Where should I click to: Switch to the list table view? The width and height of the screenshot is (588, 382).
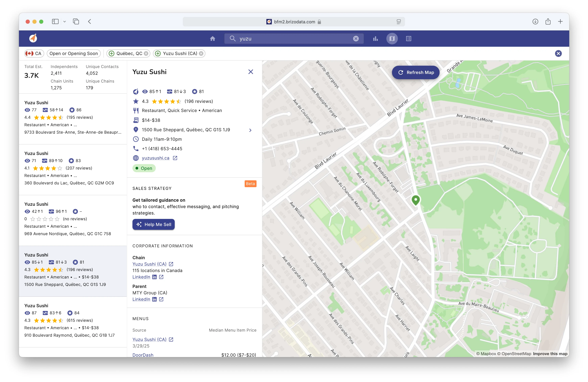pyautogui.click(x=409, y=39)
